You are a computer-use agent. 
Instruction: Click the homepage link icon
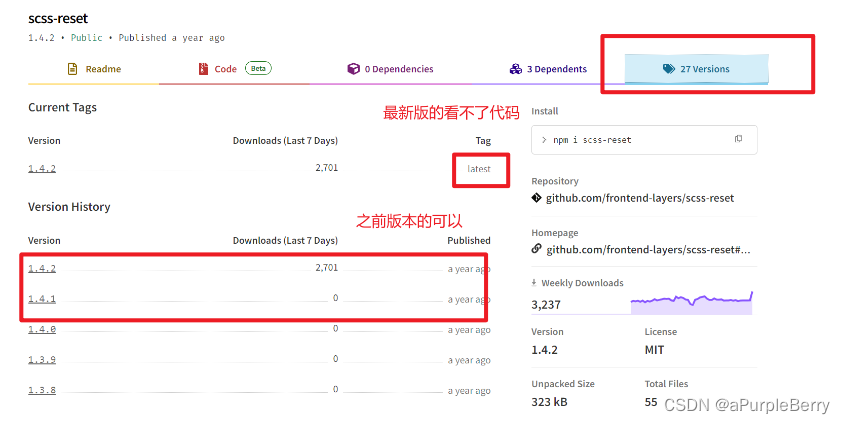point(536,249)
